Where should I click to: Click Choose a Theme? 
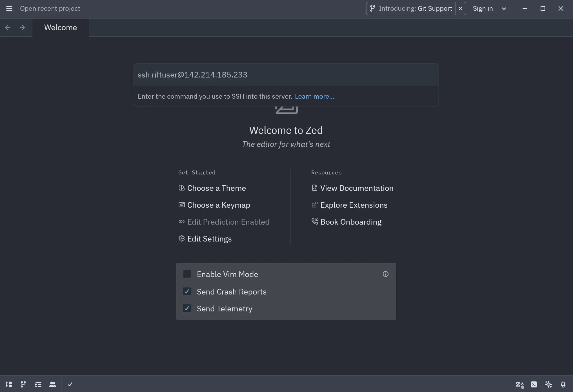(x=216, y=188)
